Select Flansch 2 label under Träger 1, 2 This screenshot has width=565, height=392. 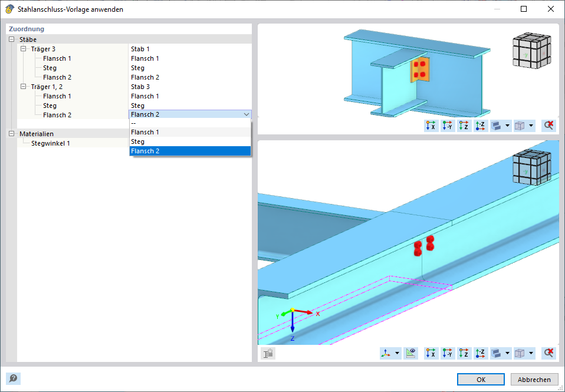(57, 115)
